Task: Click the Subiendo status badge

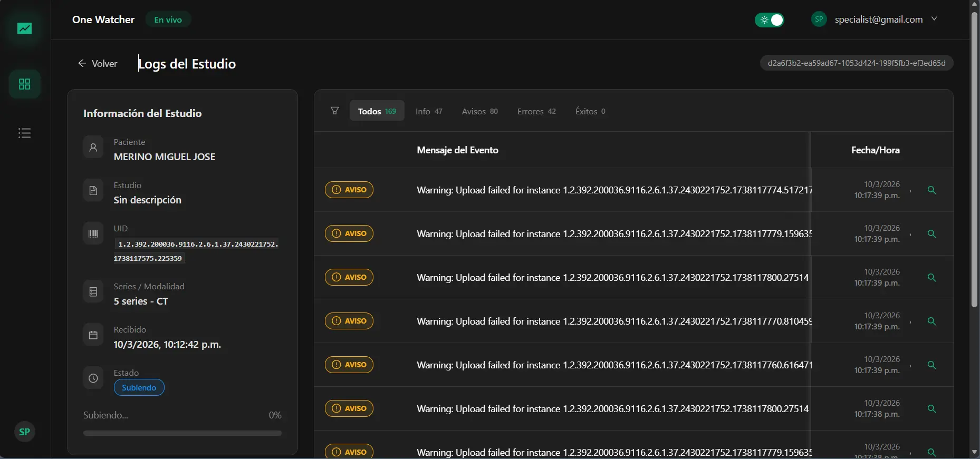Action: [139, 388]
